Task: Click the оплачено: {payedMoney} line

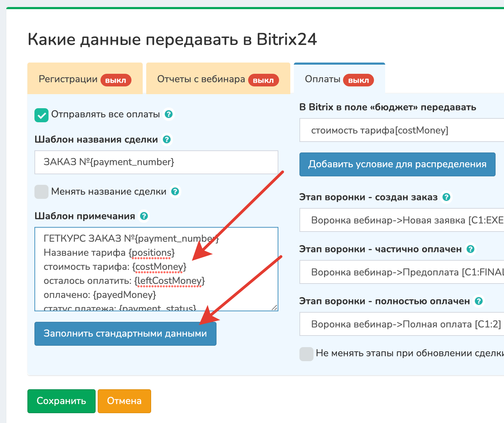Action: click(x=100, y=295)
